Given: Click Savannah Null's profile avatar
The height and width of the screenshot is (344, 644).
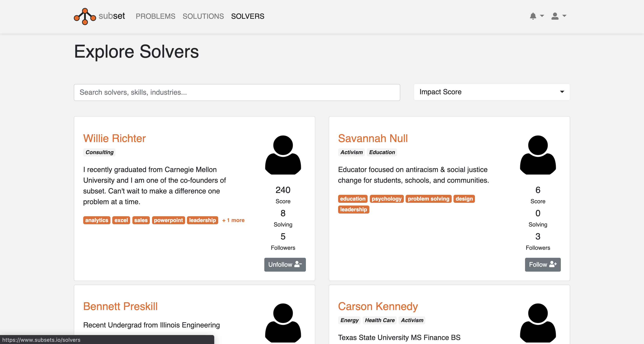Looking at the screenshot, I should click(538, 155).
